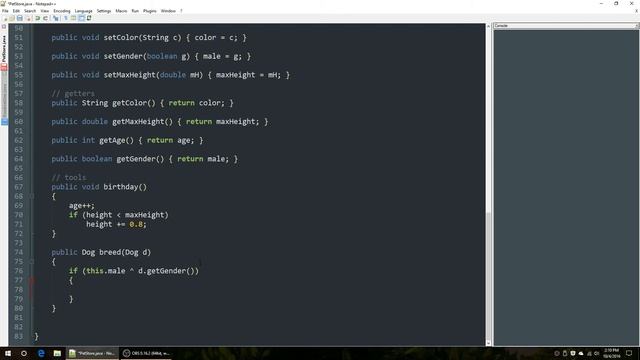Image resolution: width=640 pixels, height=360 pixels.
Task: Click birthday() on line 67
Action: tap(125, 187)
